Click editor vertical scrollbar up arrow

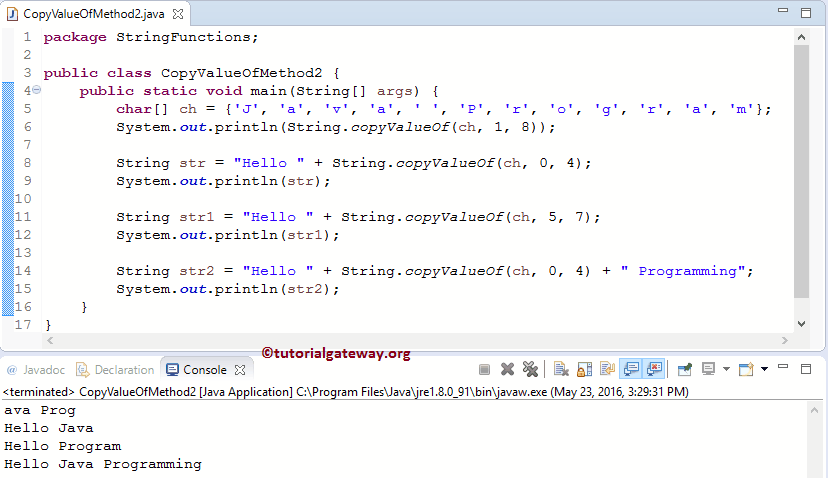(801, 38)
